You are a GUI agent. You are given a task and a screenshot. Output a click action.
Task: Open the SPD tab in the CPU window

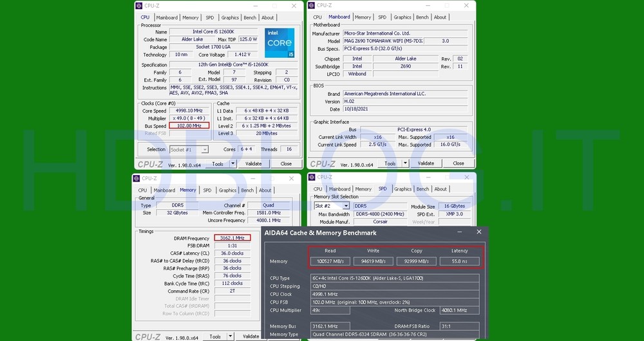tap(210, 17)
